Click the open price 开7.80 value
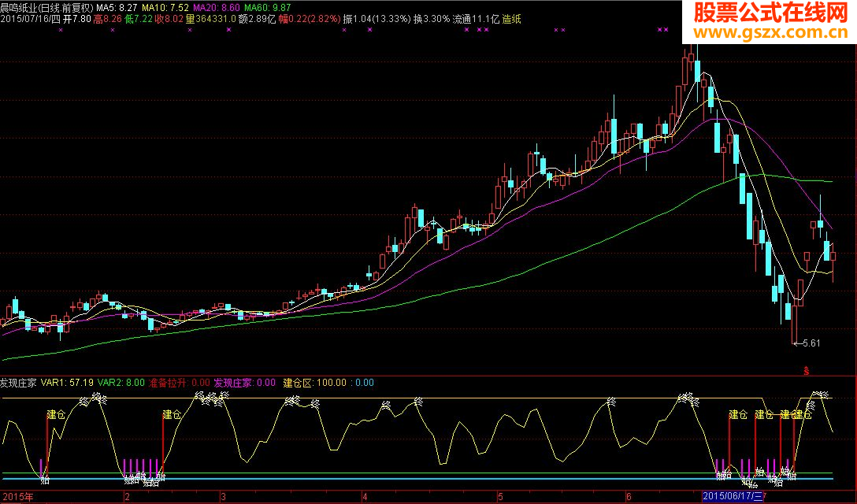Image resolution: width=857 pixels, height=504 pixels. pyautogui.click(x=77, y=19)
